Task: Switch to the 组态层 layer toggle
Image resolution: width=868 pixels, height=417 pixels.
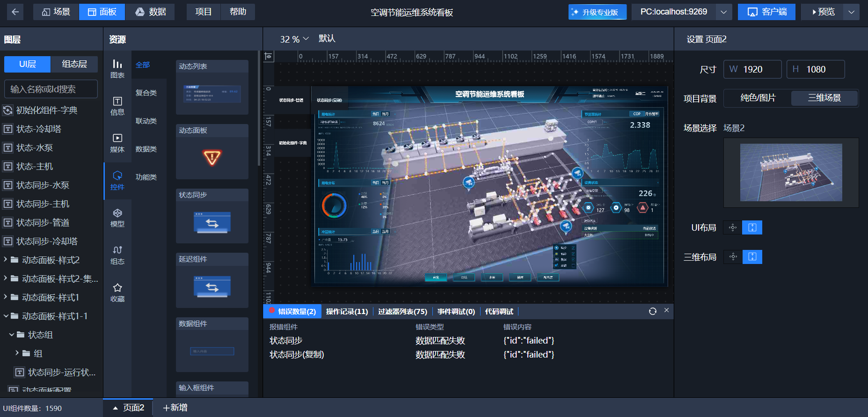Action: [x=74, y=64]
